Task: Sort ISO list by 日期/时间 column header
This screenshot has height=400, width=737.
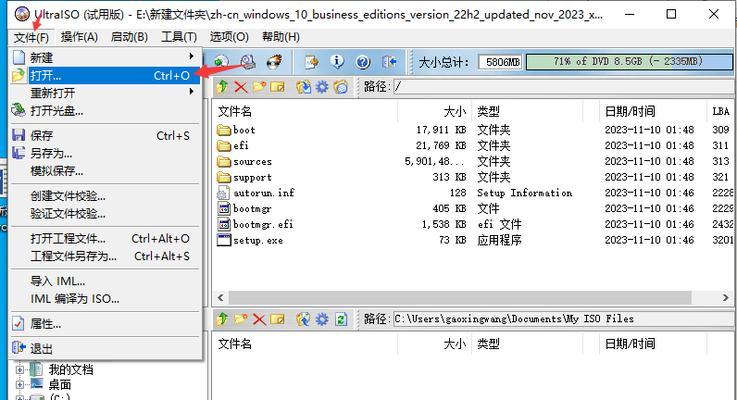Action: [x=652, y=111]
